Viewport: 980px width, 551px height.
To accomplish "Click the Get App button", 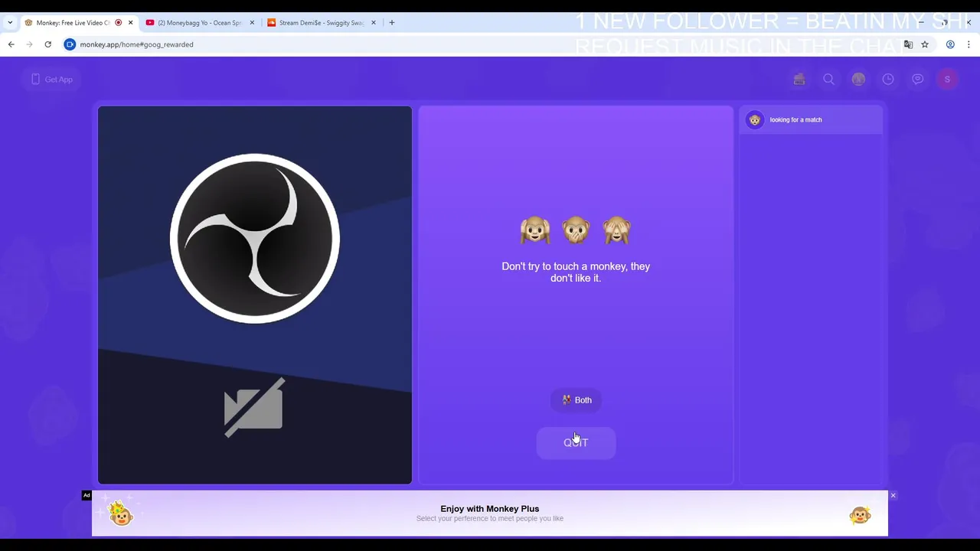I will pyautogui.click(x=52, y=80).
